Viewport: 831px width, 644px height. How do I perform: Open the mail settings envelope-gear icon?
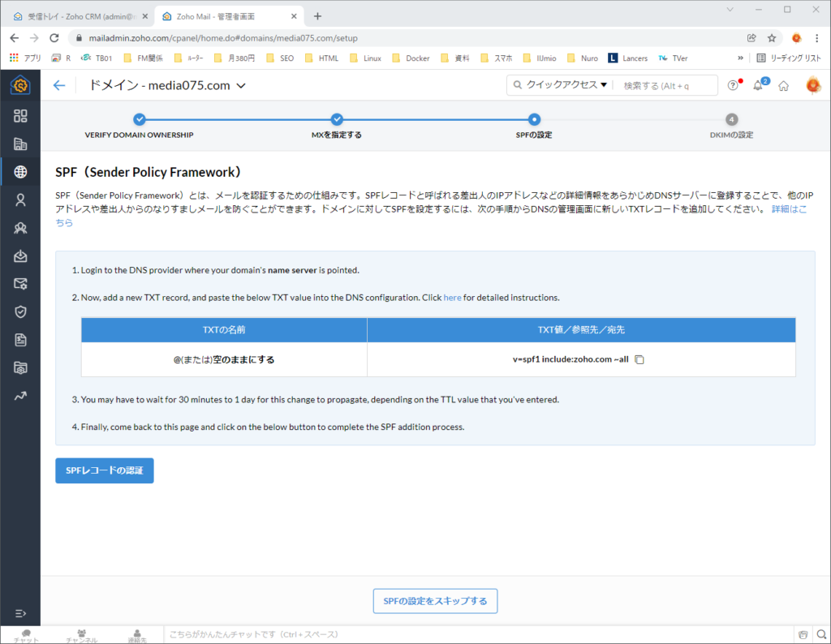(20, 284)
